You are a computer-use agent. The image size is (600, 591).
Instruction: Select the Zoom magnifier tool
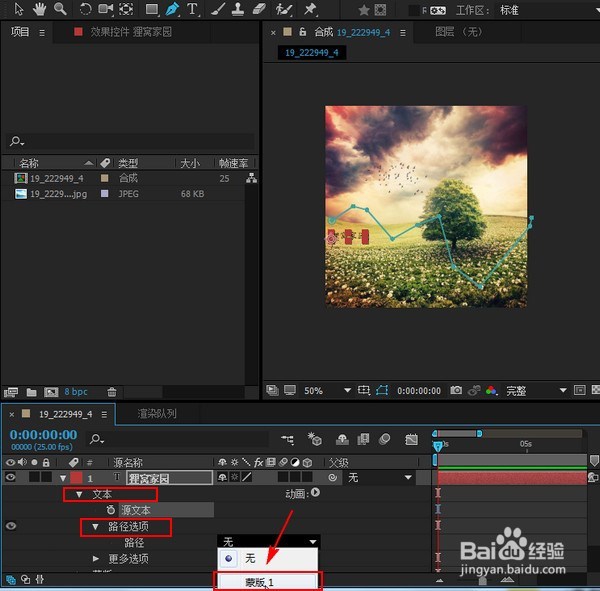coord(60,9)
